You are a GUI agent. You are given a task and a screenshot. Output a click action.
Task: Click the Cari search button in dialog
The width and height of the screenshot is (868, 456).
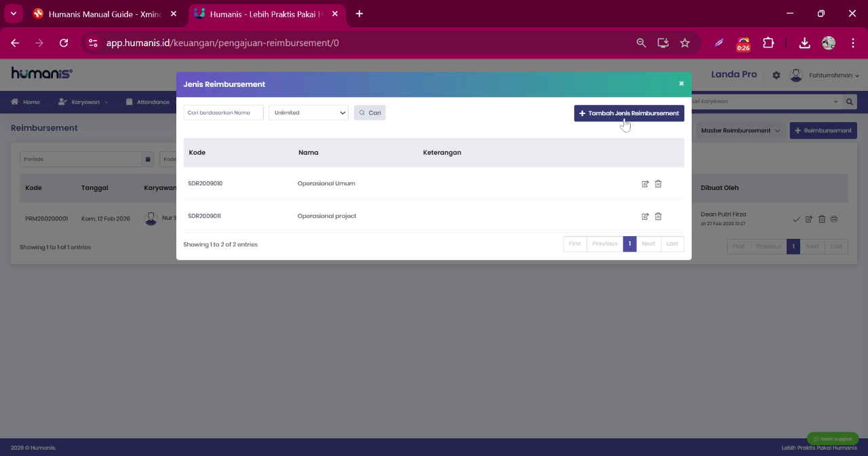pos(370,113)
